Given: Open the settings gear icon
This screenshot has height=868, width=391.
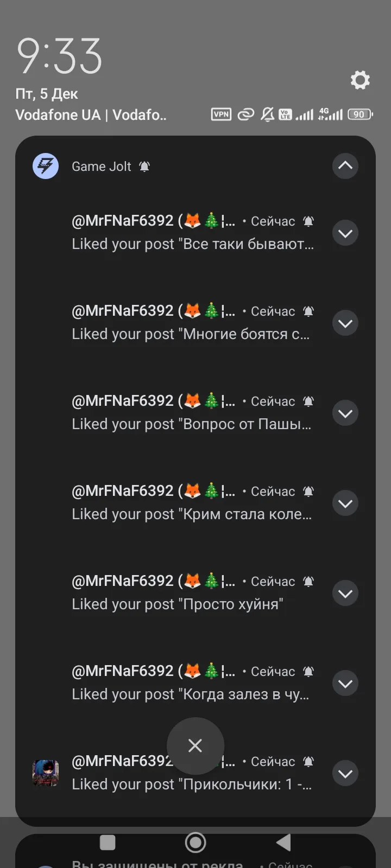Looking at the screenshot, I should [360, 80].
